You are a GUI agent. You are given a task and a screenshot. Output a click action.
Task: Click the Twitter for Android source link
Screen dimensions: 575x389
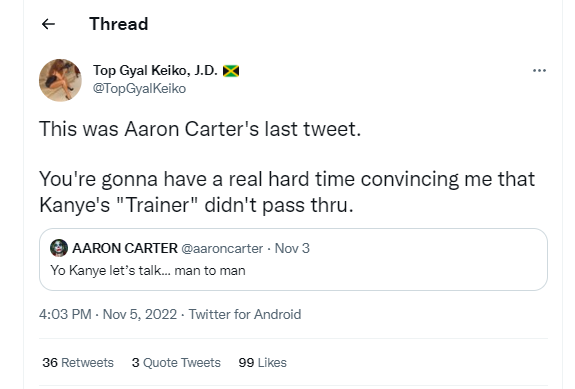245,314
